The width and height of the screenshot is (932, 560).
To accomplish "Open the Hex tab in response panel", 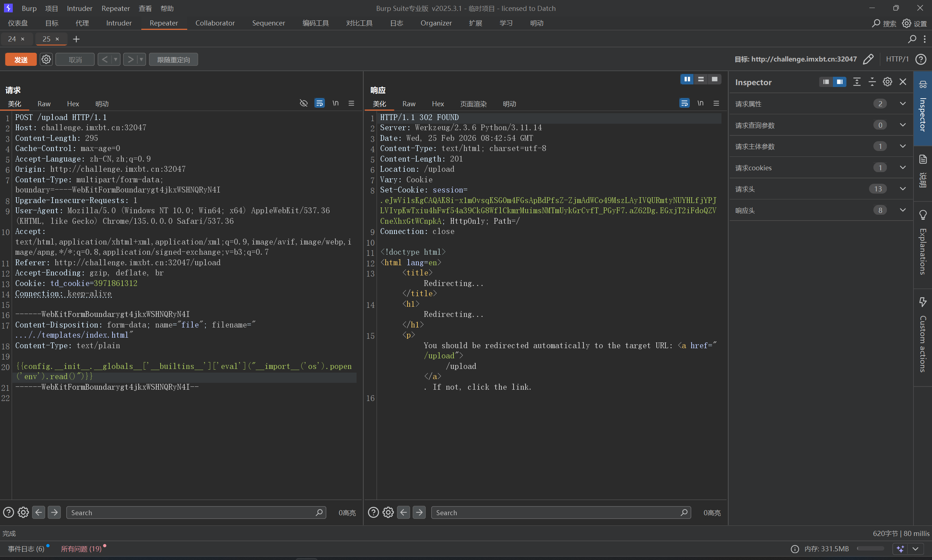I will point(438,104).
